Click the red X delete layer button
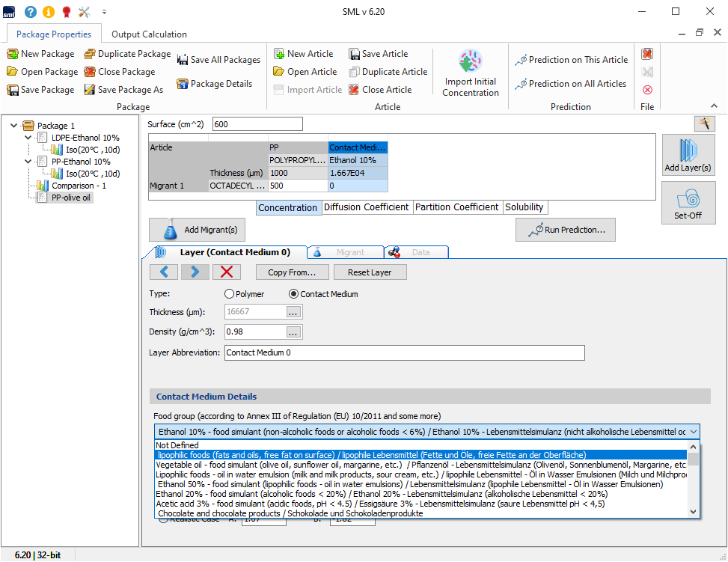Image resolution: width=728 pixels, height=562 pixels. (227, 272)
